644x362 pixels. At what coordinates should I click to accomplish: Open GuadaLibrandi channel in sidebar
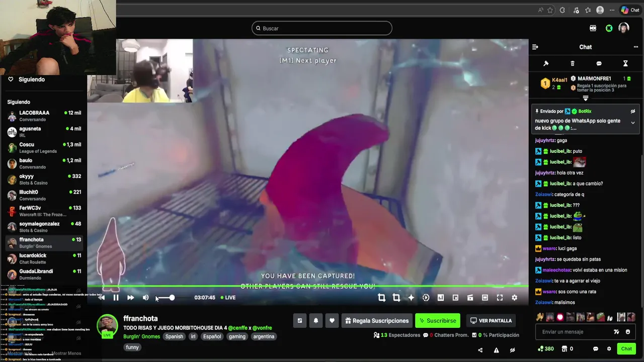coord(44,274)
